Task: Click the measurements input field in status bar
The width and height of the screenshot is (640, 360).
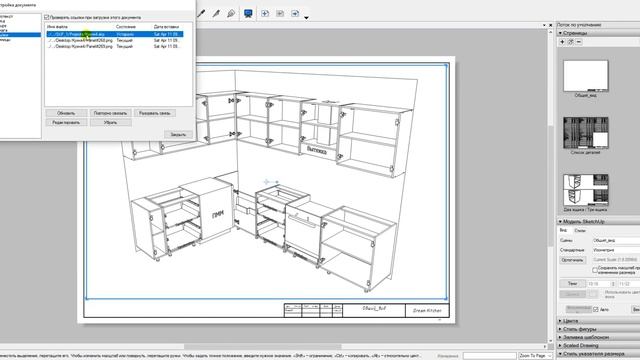Action: (489, 356)
